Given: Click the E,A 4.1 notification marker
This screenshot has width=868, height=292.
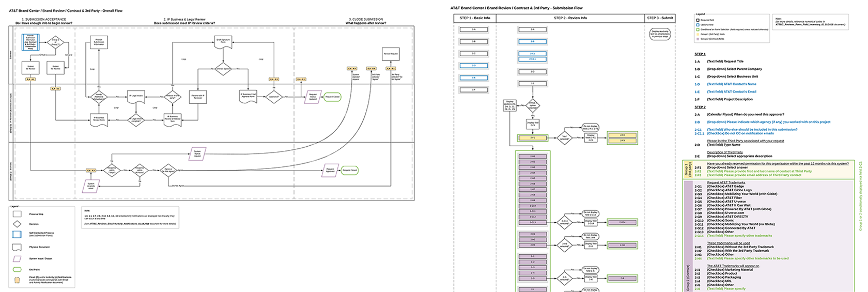Looking at the screenshot, I should (56, 89).
